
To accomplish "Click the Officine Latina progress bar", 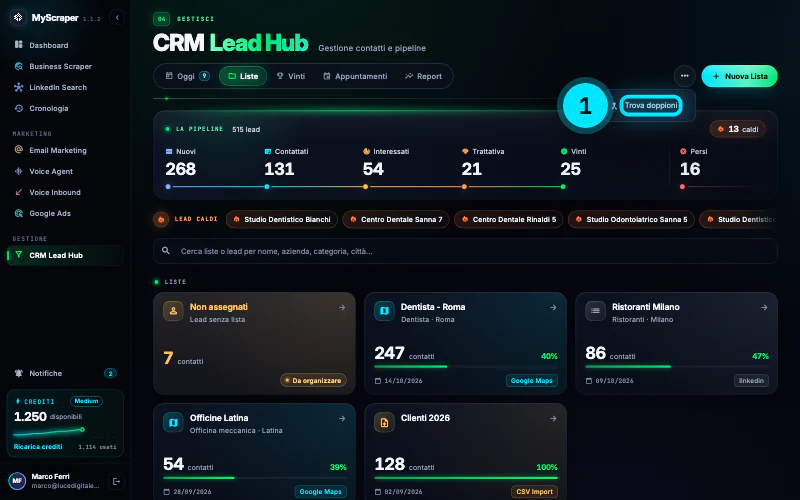I will [255, 478].
